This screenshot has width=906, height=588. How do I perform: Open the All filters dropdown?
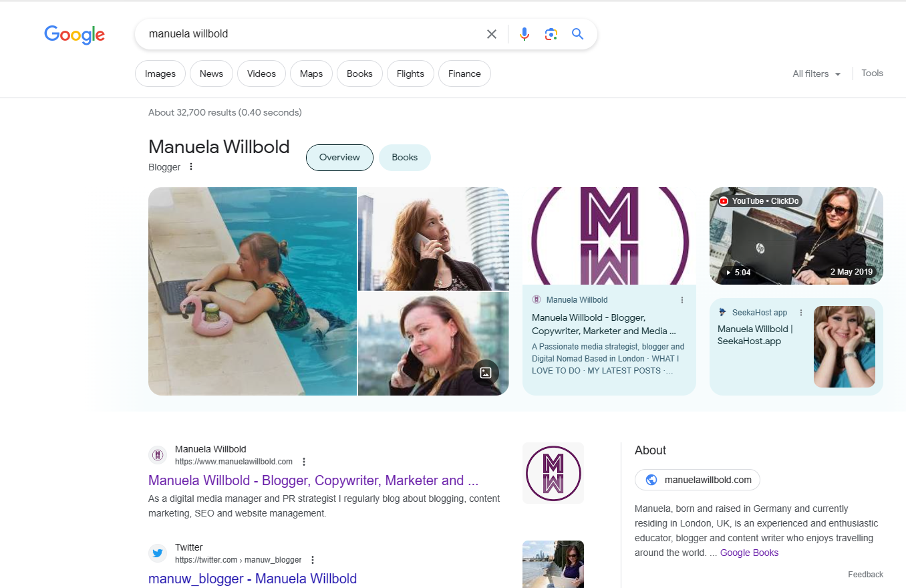816,73
